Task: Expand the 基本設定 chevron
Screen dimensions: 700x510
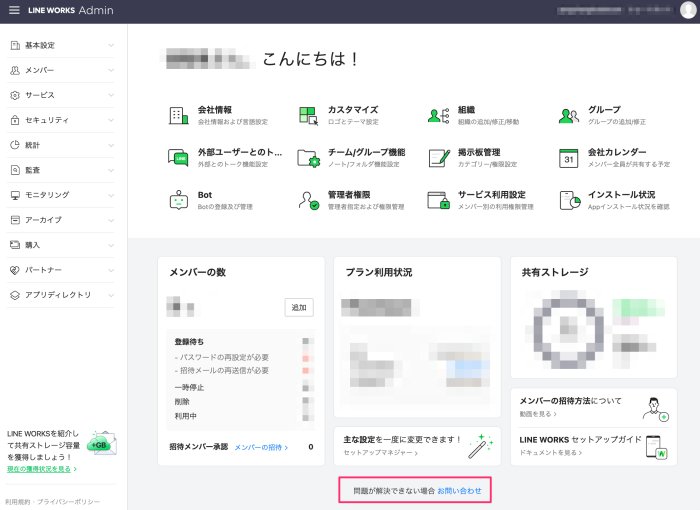Action: pos(111,45)
